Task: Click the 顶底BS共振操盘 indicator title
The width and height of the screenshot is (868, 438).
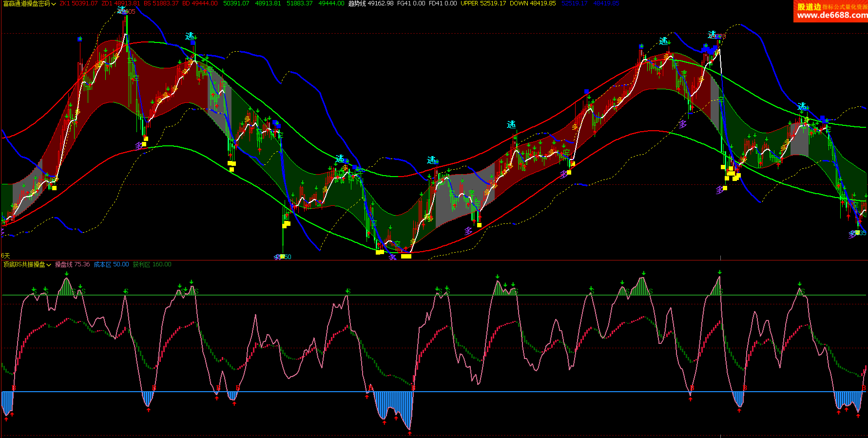Action: [24, 264]
